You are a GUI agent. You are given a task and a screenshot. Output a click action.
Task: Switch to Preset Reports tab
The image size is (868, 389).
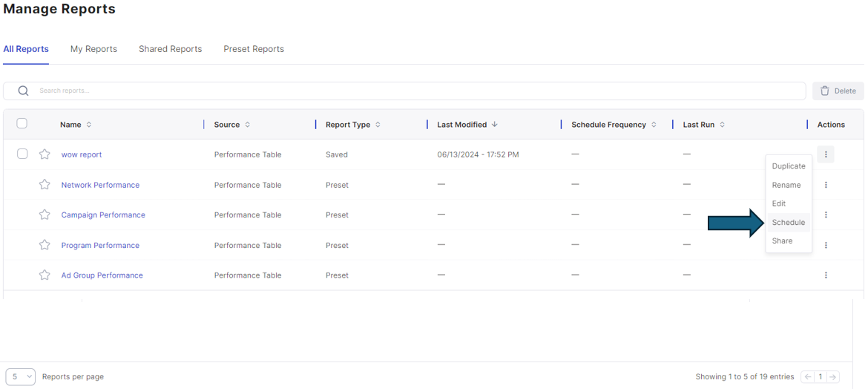(254, 49)
